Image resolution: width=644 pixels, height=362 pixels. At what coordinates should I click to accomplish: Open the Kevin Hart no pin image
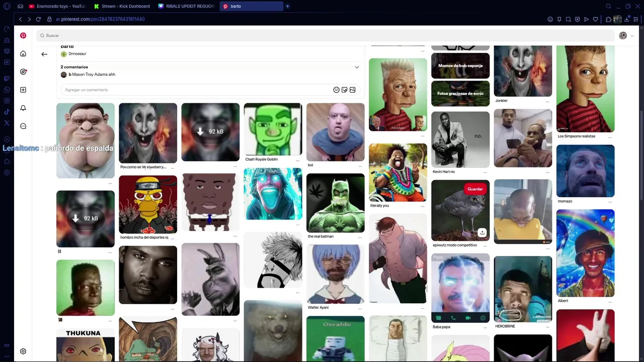[460, 139]
